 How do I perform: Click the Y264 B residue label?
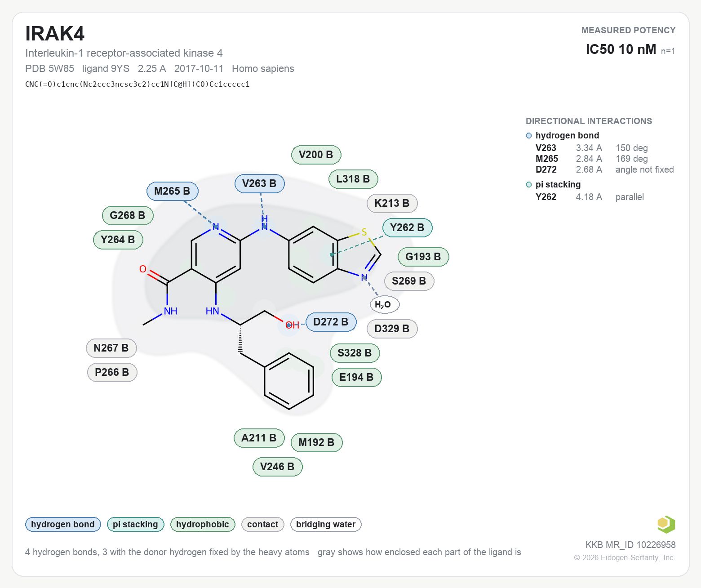pyautogui.click(x=118, y=240)
